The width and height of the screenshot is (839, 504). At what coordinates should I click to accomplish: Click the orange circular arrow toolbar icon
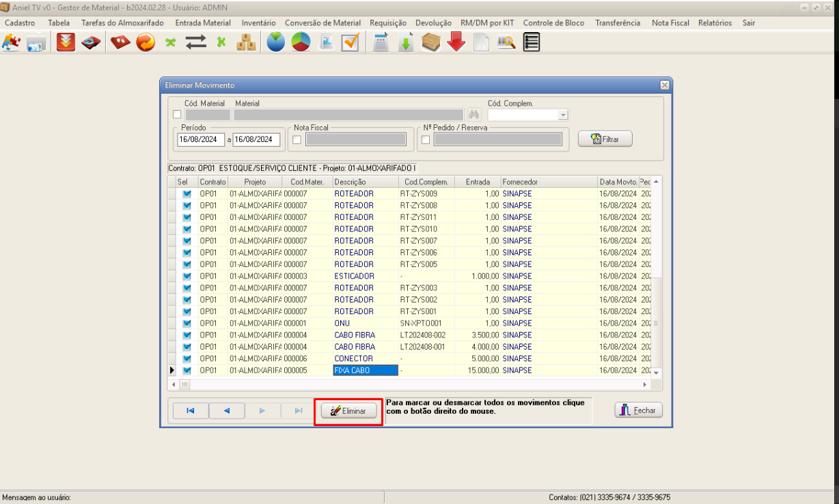[146, 42]
